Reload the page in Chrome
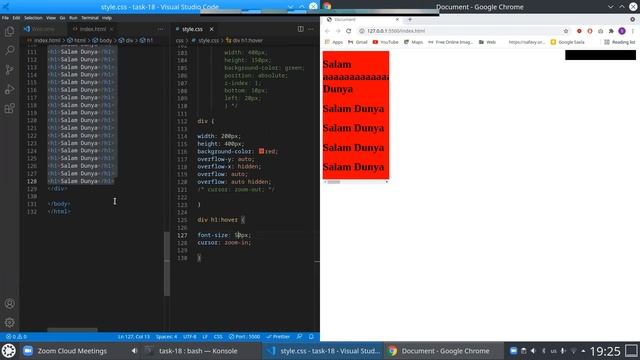 (349, 31)
